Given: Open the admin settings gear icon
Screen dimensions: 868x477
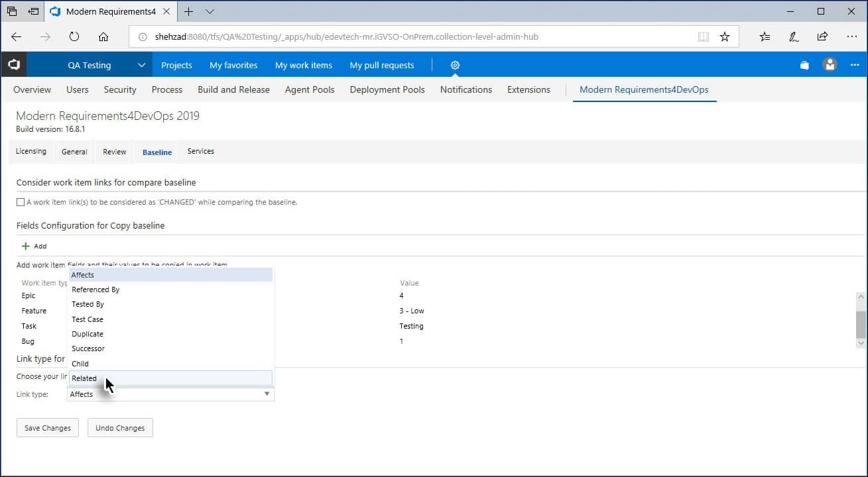Looking at the screenshot, I should pyautogui.click(x=455, y=65).
